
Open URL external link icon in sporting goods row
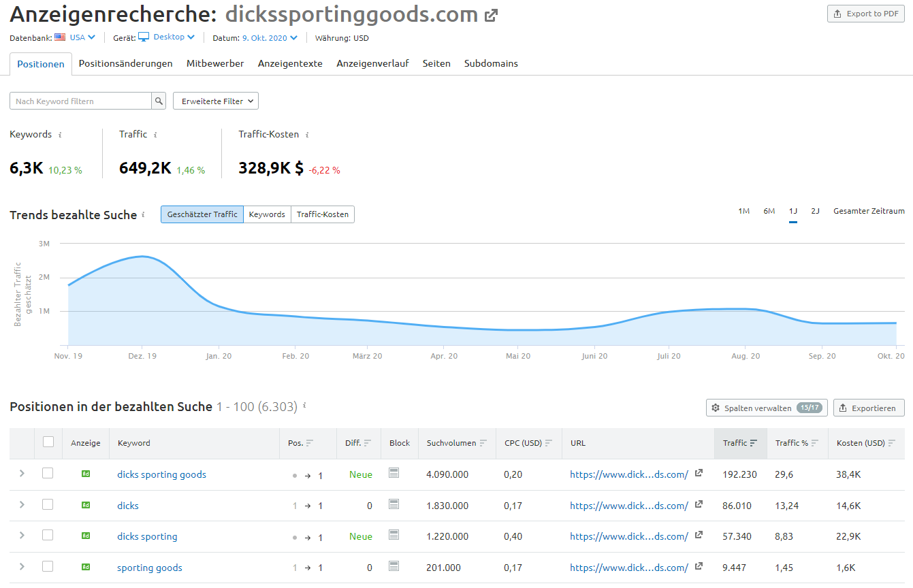click(x=699, y=567)
